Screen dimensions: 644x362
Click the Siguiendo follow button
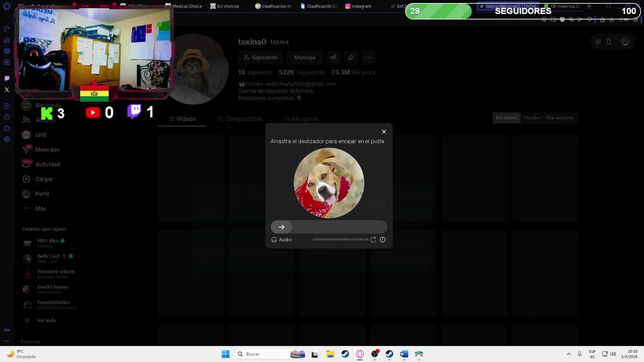pos(260,57)
